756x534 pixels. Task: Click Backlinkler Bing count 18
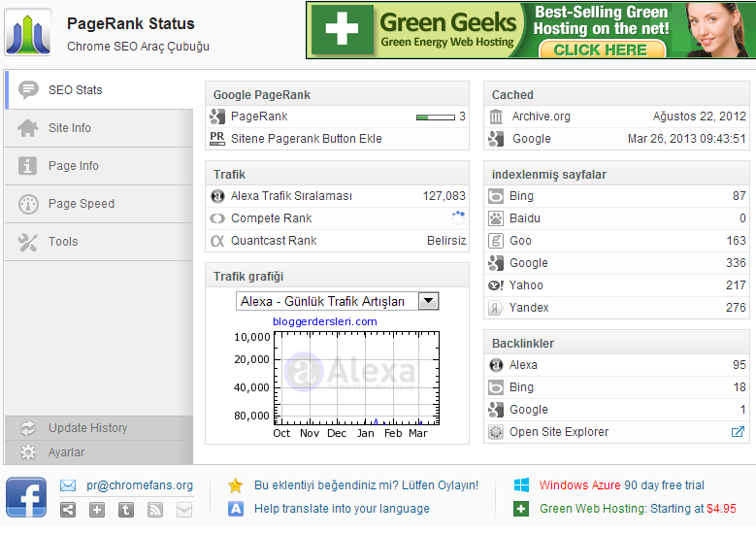coord(740,387)
